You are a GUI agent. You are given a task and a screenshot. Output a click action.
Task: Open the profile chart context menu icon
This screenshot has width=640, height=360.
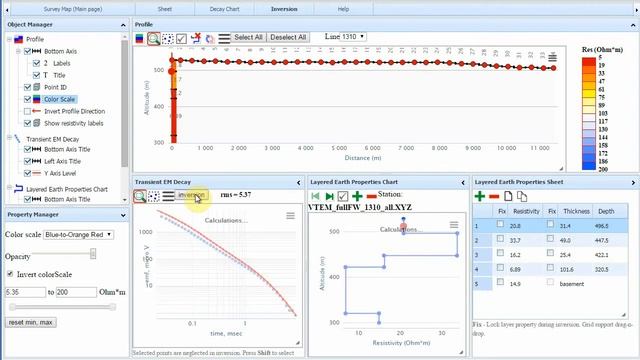[553, 58]
